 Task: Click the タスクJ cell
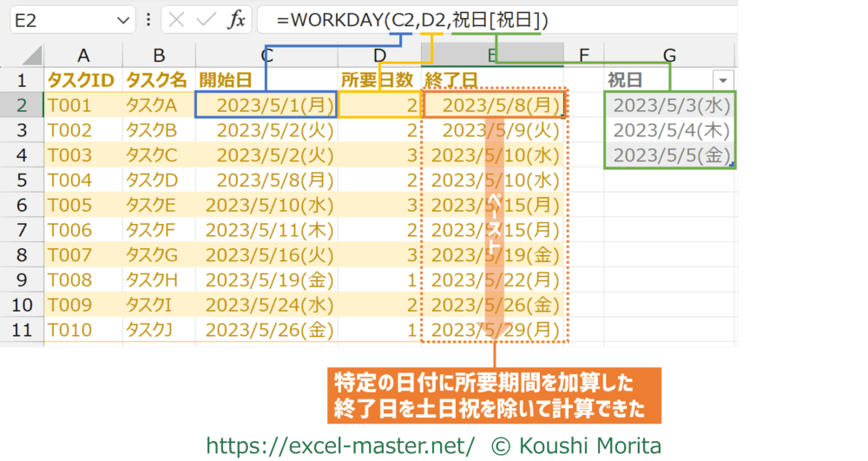click(x=158, y=330)
